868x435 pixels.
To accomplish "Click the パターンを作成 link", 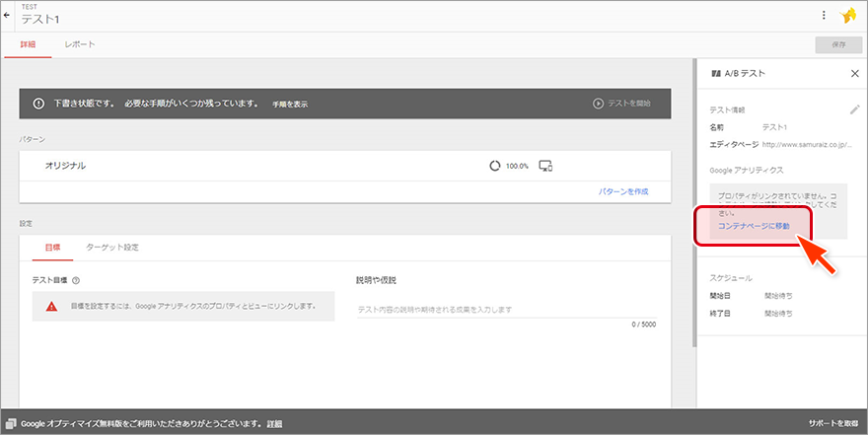I will [x=623, y=191].
